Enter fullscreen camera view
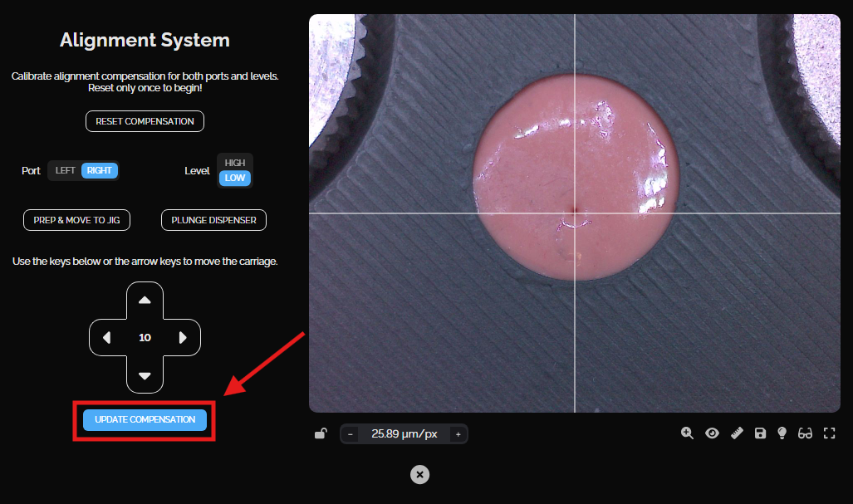The height and width of the screenshot is (504, 853). coord(829,433)
